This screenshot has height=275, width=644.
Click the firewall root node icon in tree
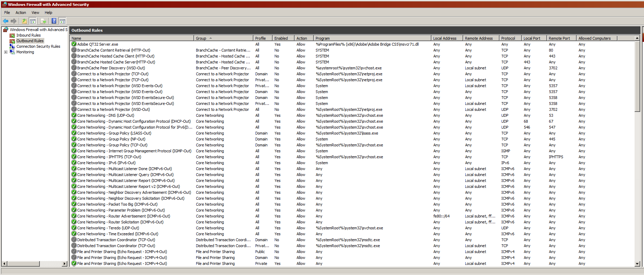(x=6, y=30)
